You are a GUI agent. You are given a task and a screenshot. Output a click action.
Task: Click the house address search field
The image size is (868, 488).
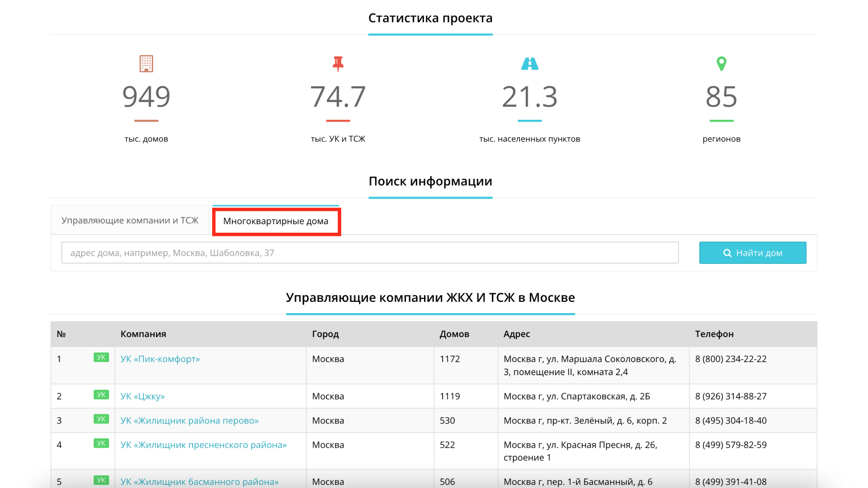tap(370, 253)
